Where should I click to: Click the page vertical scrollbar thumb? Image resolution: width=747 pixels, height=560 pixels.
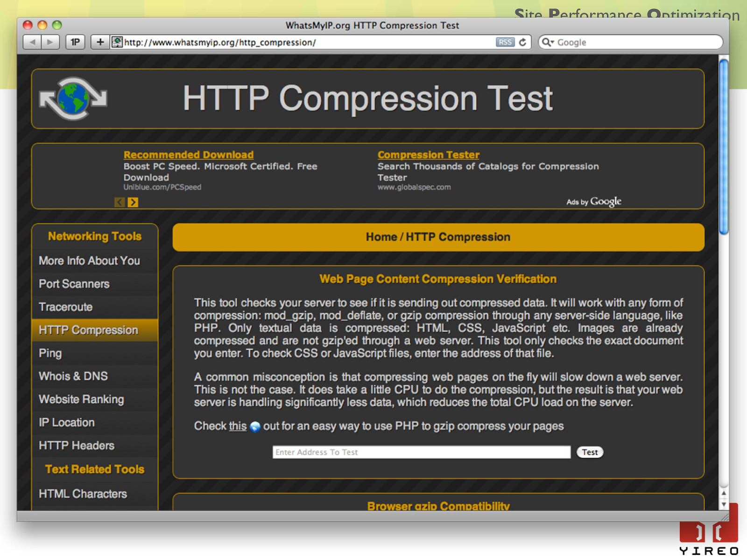pos(724,147)
